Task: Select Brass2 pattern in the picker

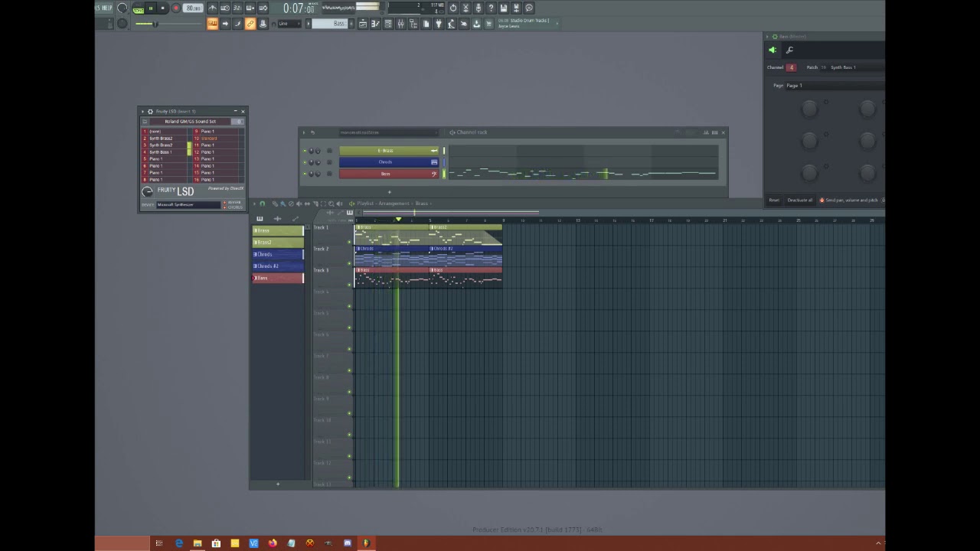Action: [x=278, y=242]
